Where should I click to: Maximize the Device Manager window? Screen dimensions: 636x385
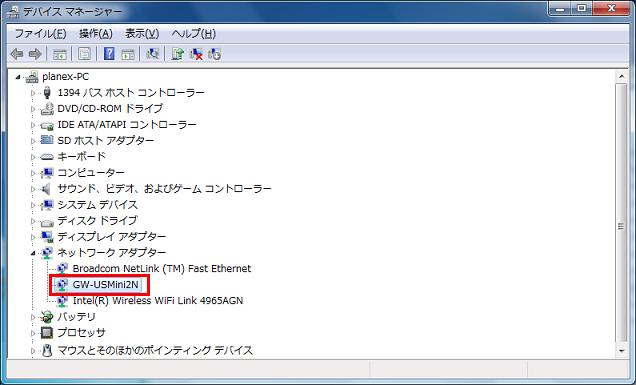point(582,9)
